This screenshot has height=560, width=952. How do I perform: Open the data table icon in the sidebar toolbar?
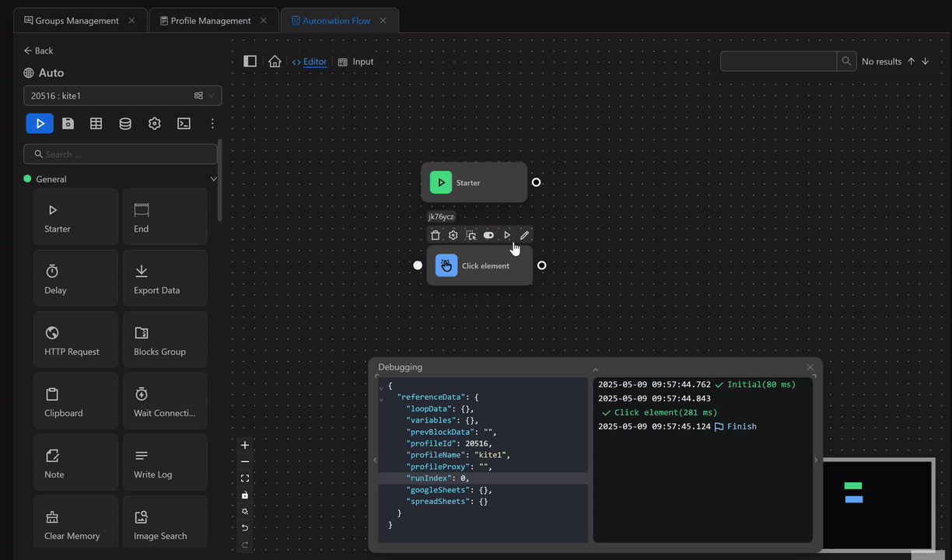96,124
